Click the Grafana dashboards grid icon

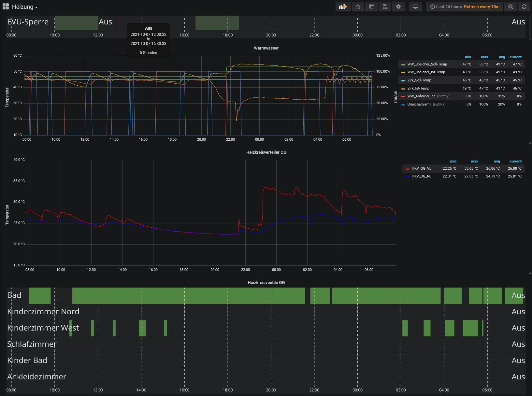click(x=6, y=7)
